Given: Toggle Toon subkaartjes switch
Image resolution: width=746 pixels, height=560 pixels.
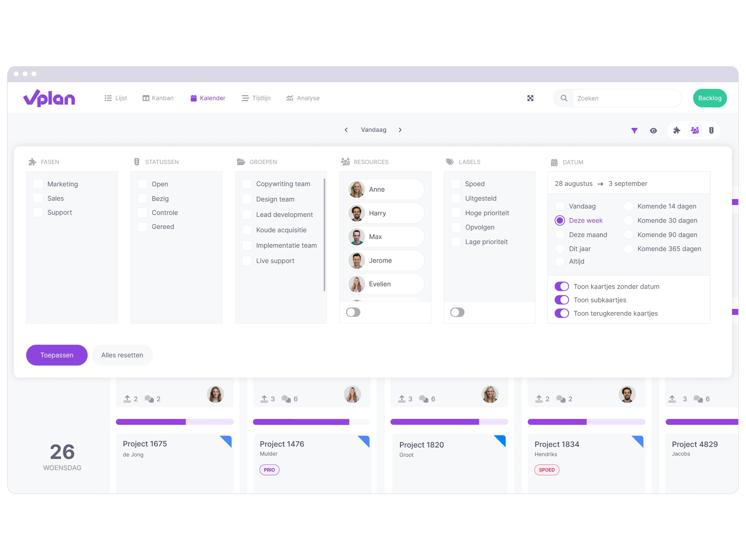Looking at the screenshot, I should 561,300.
